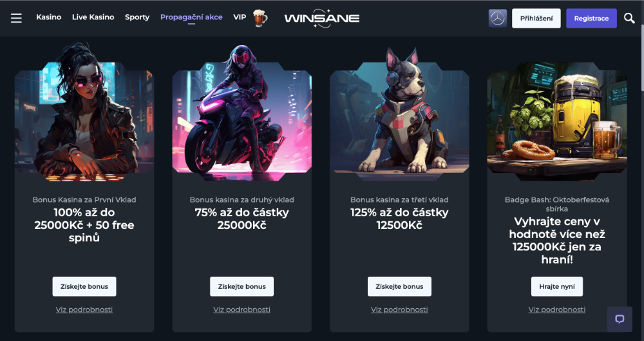Image resolution: width=644 pixels, height=341 pixels.
Task: Open search with the magnifier icon
Action: (x=629, y=18)
